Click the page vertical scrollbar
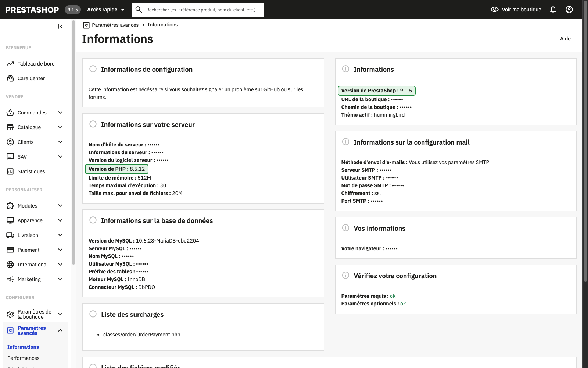The width and height of the screenshot is (588, 368). (x=585, y=142)
